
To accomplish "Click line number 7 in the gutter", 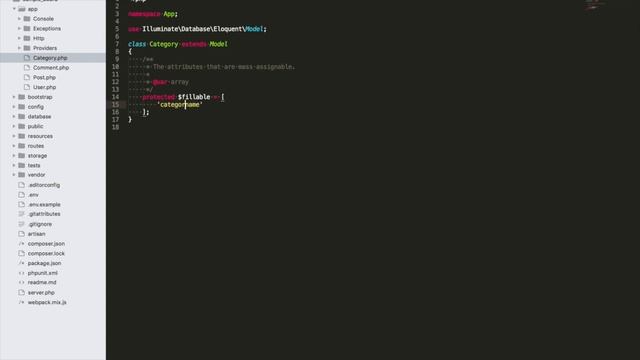I will click(117, 44).
